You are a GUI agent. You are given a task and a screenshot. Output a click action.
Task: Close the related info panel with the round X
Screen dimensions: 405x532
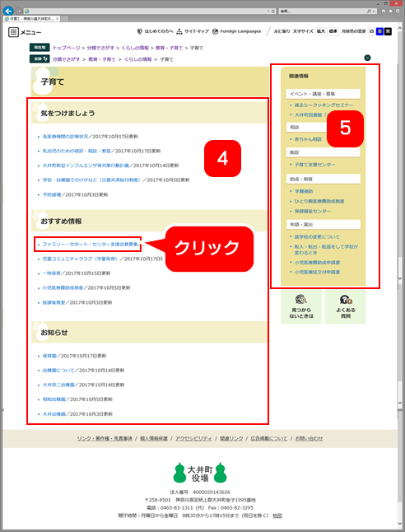pos(367,58)
